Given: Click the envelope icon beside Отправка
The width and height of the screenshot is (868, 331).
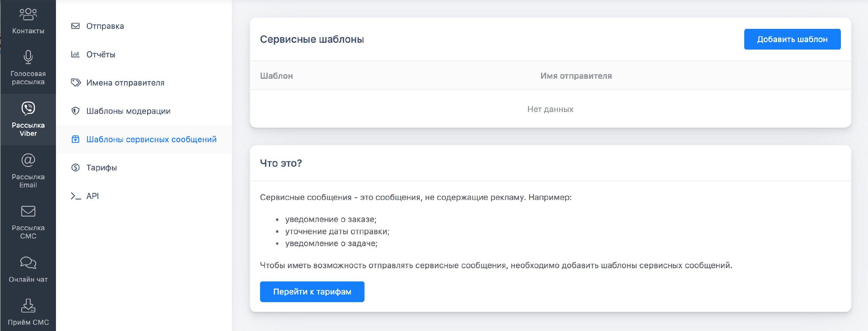Looking at the screenshot, I should [75, 26].
